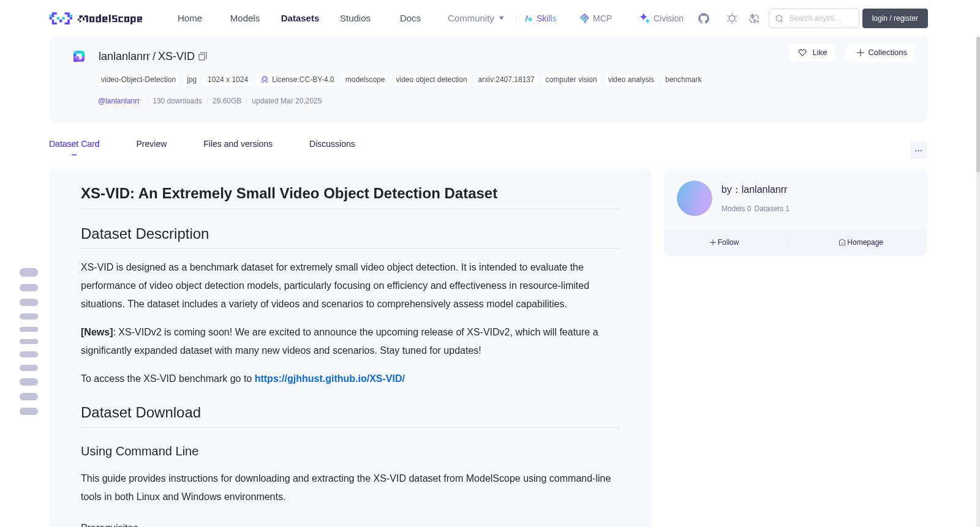This screenshot has height=527, width=980.
Task: Switch to the Preview tab
Action: 151,144
